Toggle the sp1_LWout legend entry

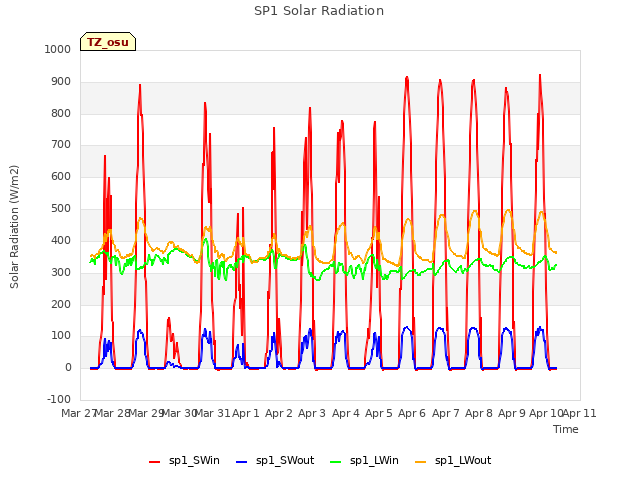click(453, 460)
